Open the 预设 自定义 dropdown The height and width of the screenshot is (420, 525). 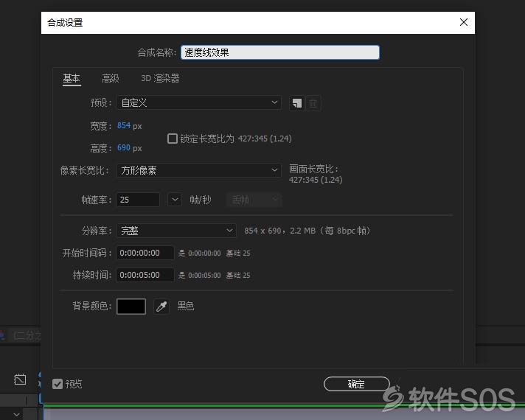pos(199,102)
